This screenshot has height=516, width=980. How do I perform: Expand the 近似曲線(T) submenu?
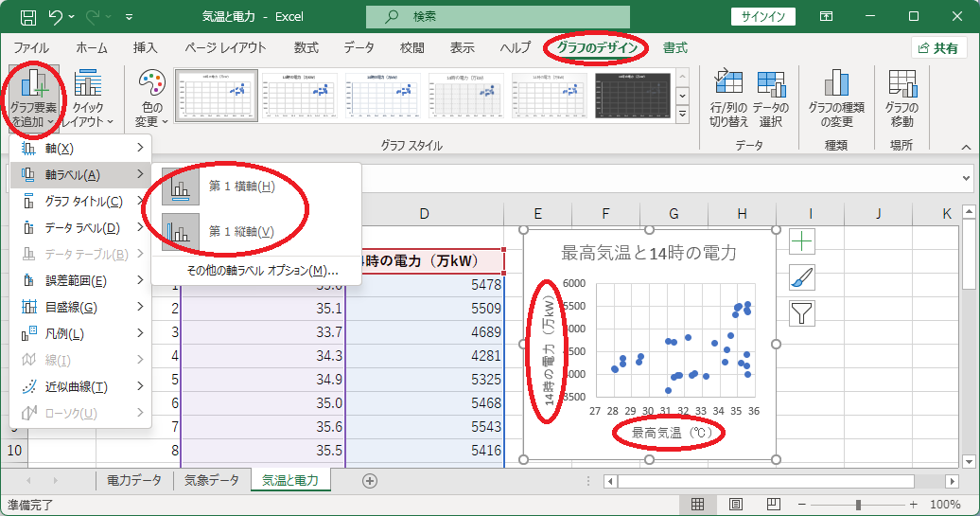(x=80, y=386)
